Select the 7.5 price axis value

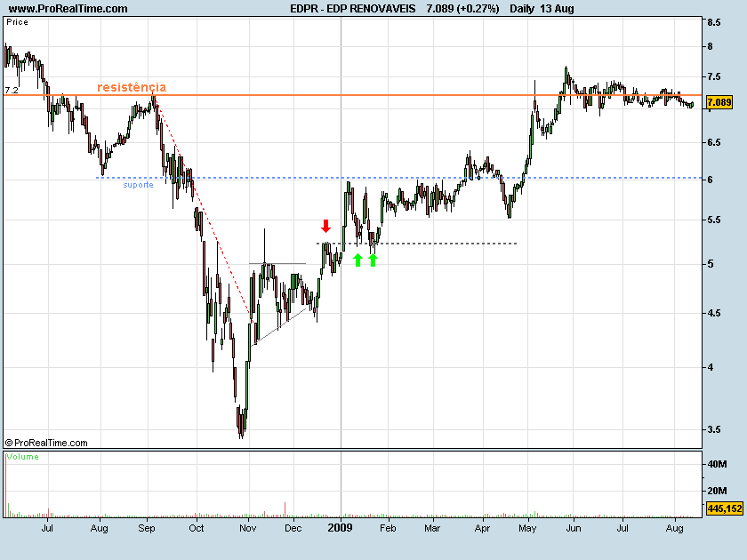tap(713, 76)
